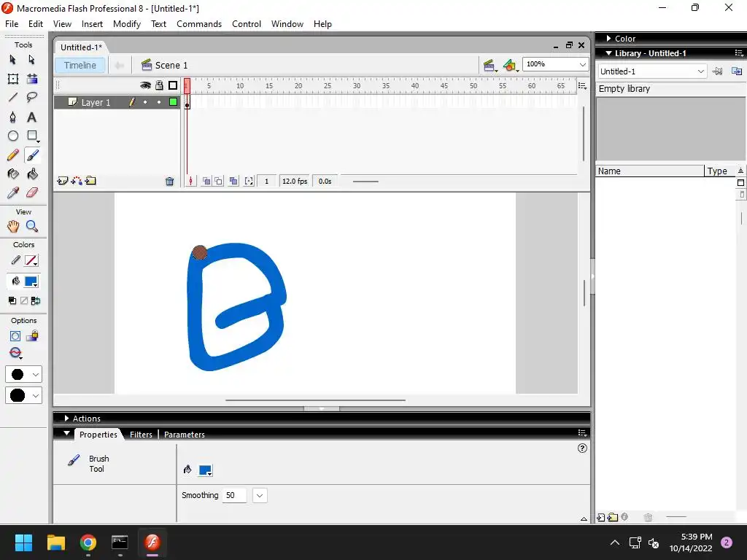Switch to the Parameters tab
747x560 pixels.
pyautogui.click(x=185, y=435)
